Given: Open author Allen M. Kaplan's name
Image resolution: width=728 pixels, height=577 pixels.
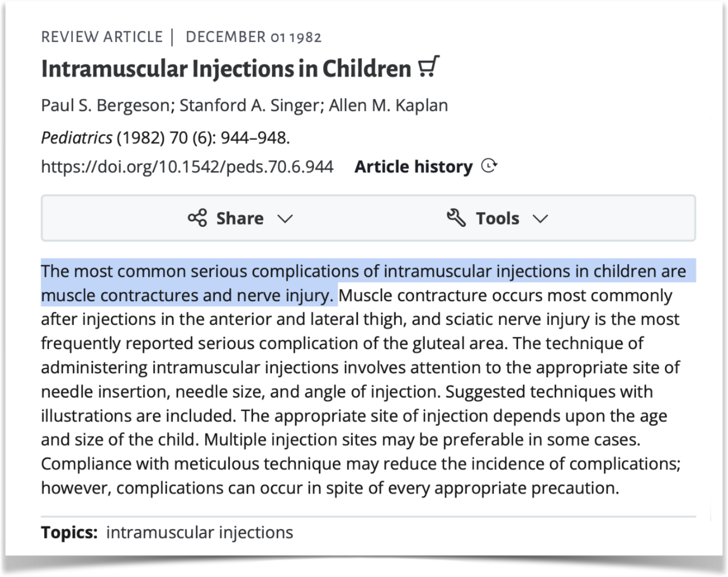Looking at the screenshot, I should tap(389, 105).
